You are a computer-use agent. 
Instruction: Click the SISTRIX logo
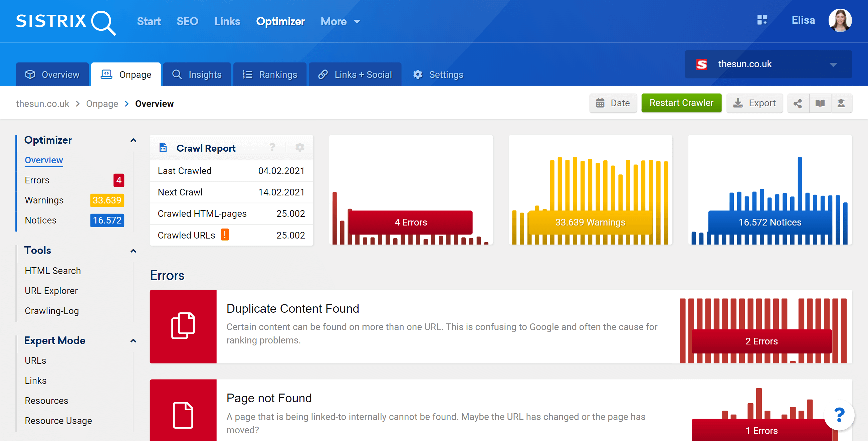[x=66, y=22]
